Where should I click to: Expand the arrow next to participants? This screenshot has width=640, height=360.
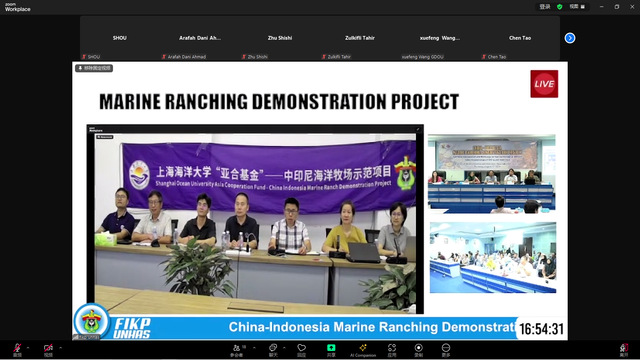click(254, 348)
